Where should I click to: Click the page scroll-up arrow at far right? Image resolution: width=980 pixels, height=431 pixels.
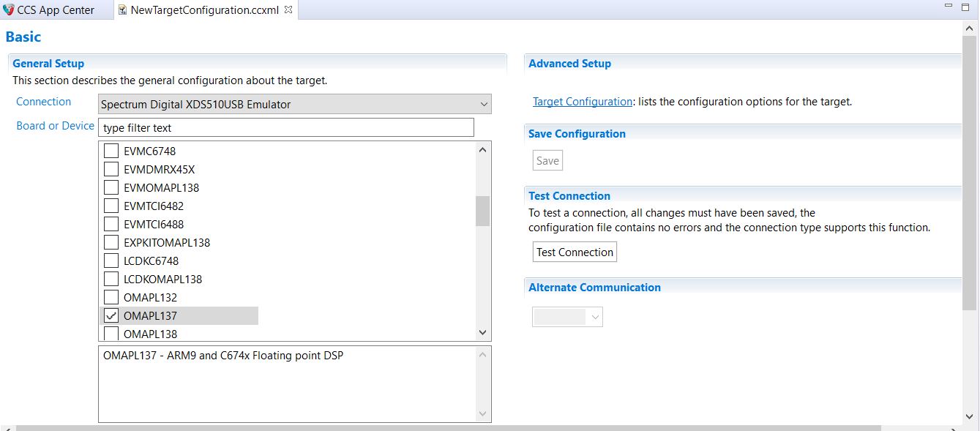point(970,29)
